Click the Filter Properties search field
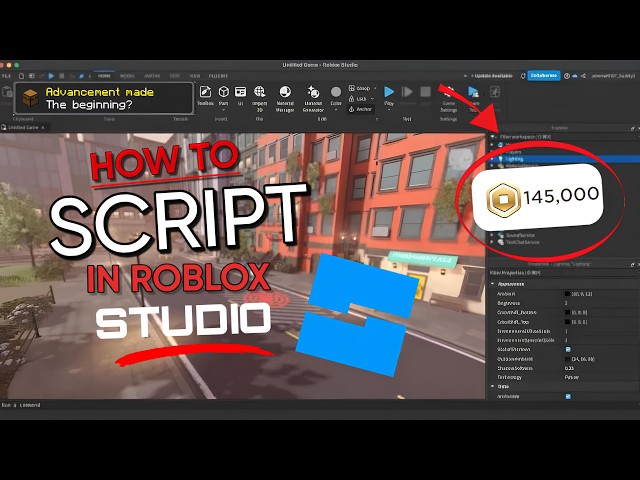The image size is (640, 480). 563,273
